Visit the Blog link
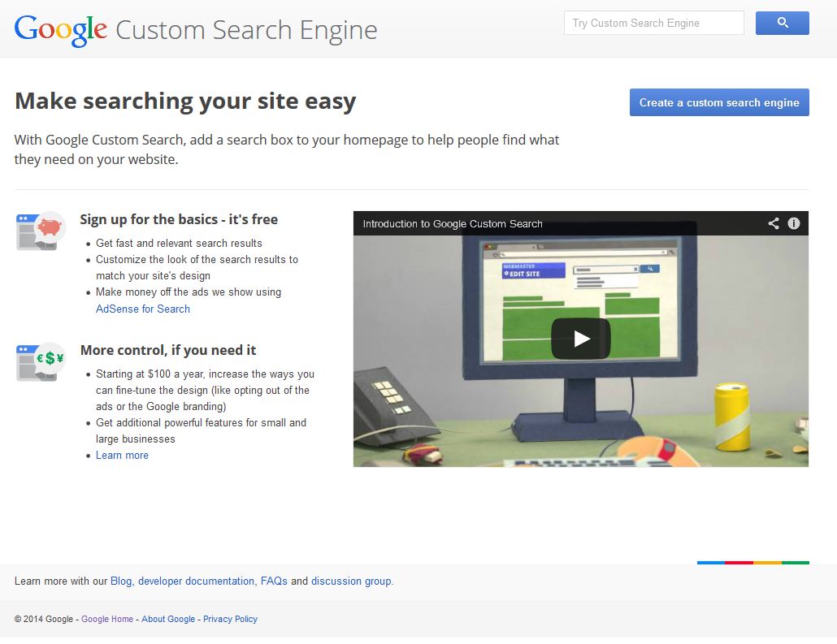Viewport: 837px width, 644px height. pos(121,581)
